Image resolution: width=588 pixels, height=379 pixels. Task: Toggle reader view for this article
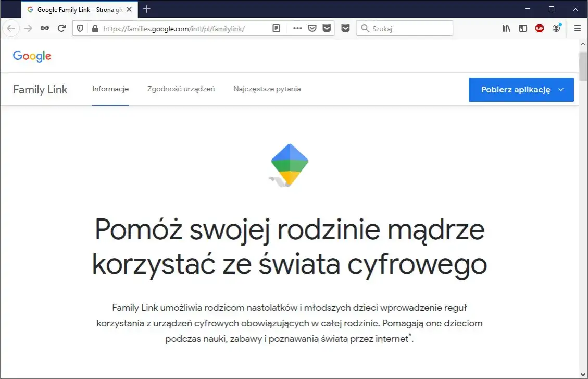point(276,28)
